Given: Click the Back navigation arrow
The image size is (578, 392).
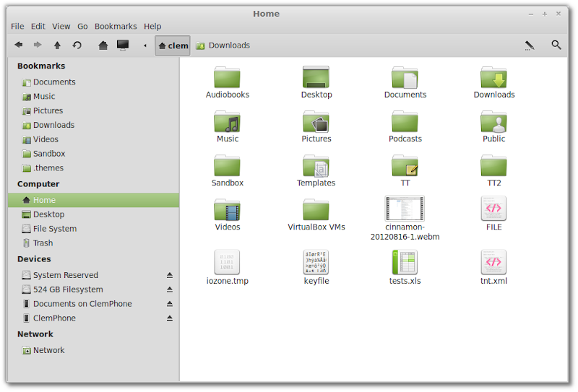Looking at the screenshot, I should [x=19, y=45].
